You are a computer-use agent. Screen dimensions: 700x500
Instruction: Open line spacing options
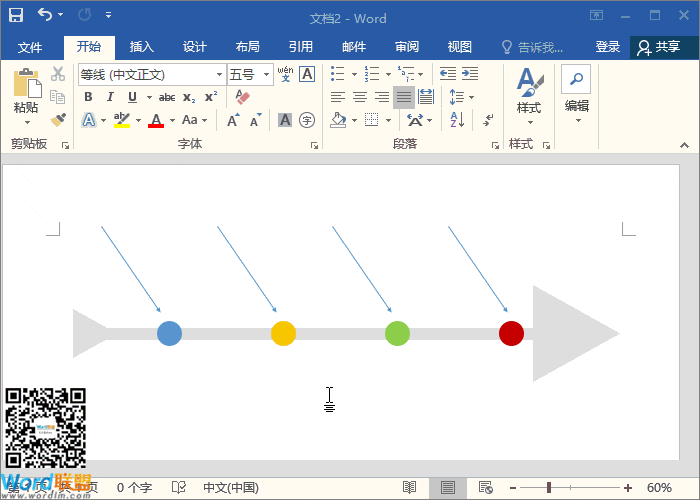pos(462,97)
